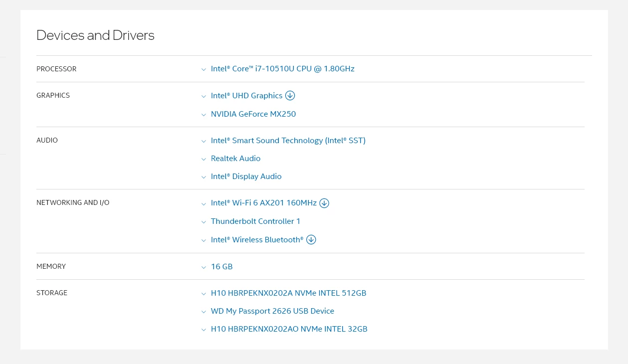
Task: Click download icon next to Wi-Fi 6 AX201
Action: [324, 203]
